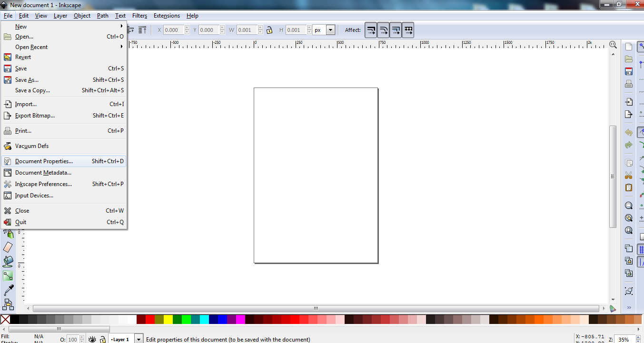Screen dimensions: 644x343
Task: Expand the Open Recent submenu
Action: [x=64, y=47]
